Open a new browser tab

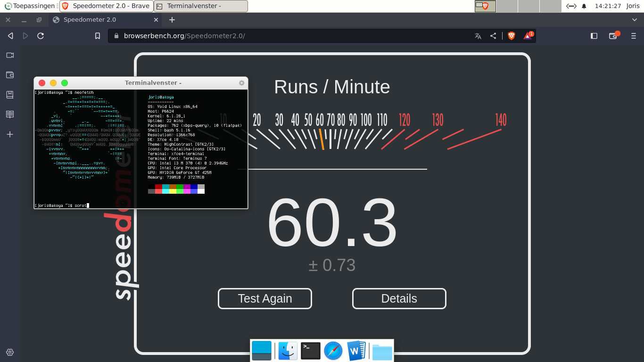[172, 20]
